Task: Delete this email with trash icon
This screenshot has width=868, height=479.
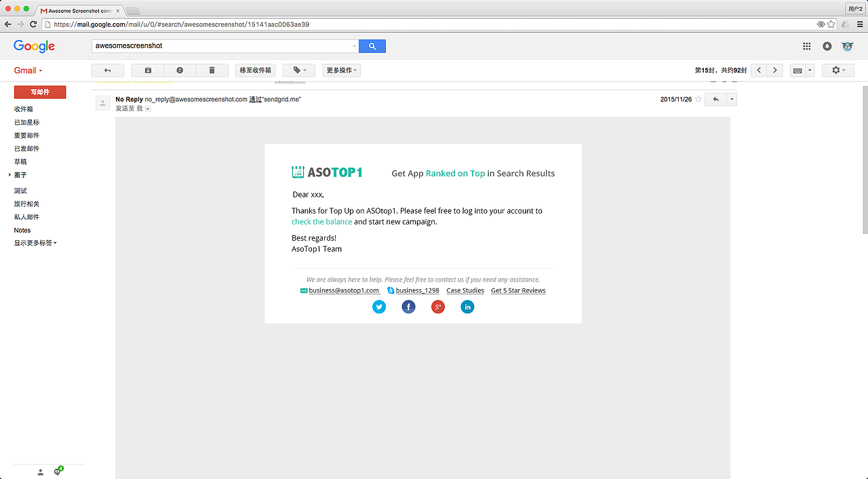Action: click(x=212, y=70)
